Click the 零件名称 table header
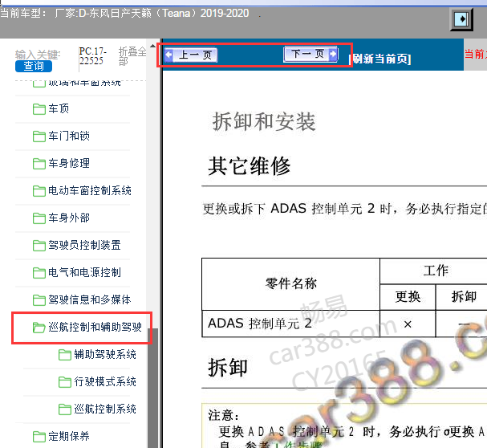 tap(291, 284)
